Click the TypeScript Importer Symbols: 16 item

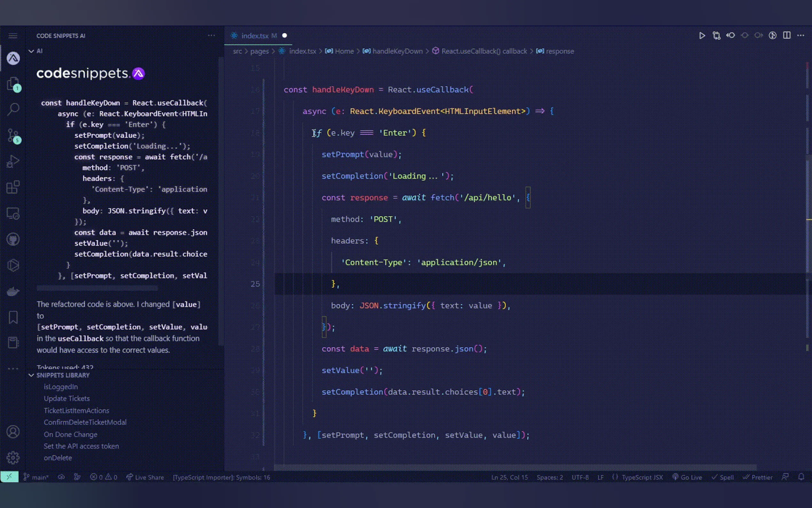click(221, 477)
